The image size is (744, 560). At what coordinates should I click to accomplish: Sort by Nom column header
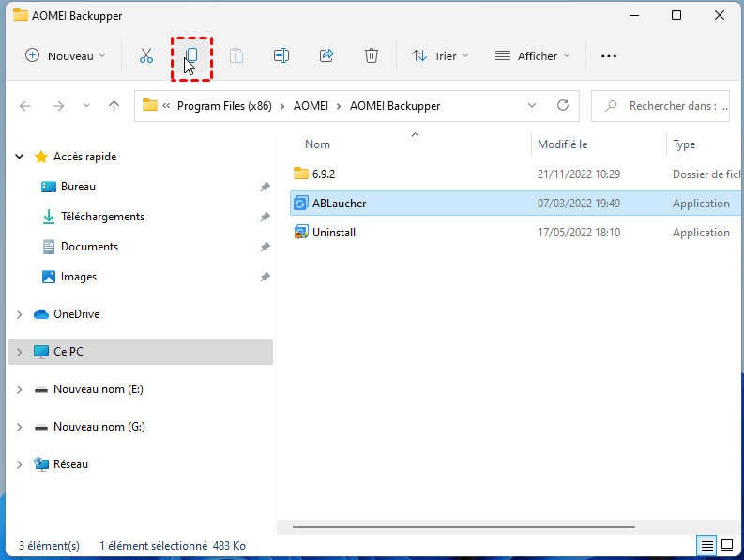pos(317,144)
